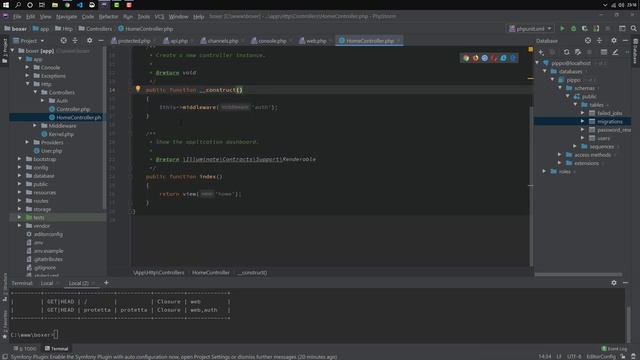Expand the Middleware folder

pos(35,125)
